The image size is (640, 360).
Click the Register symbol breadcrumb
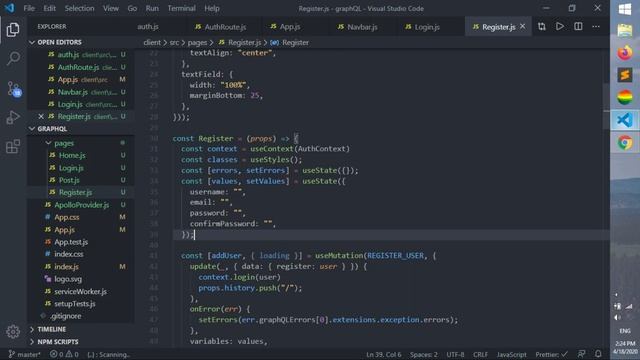[289, 42]
